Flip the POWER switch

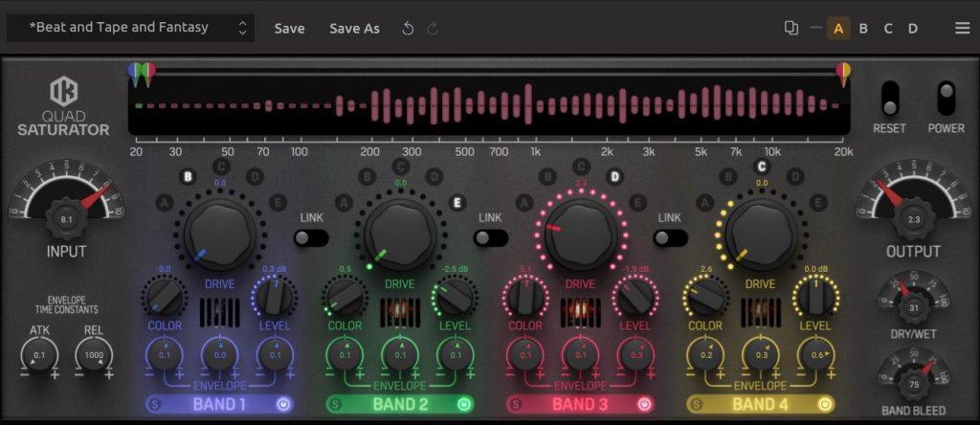[946, 99]
